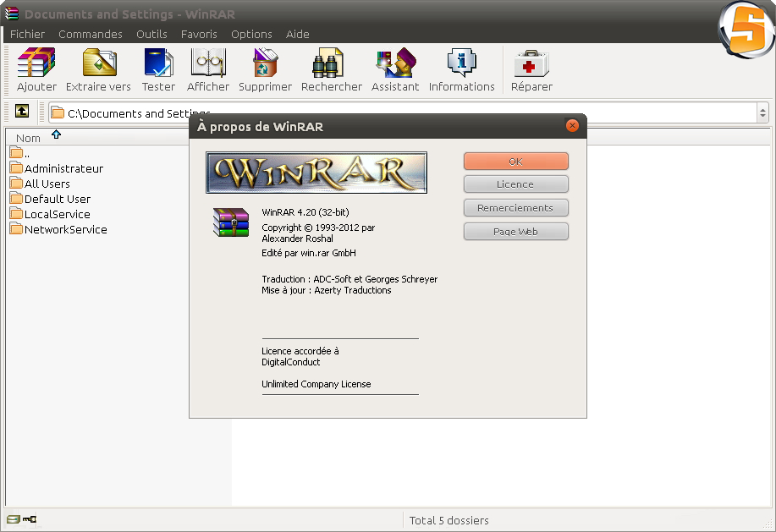The image size is (776, 532).
Task: Open the Commandes menu
Action: tap(90, 34)
